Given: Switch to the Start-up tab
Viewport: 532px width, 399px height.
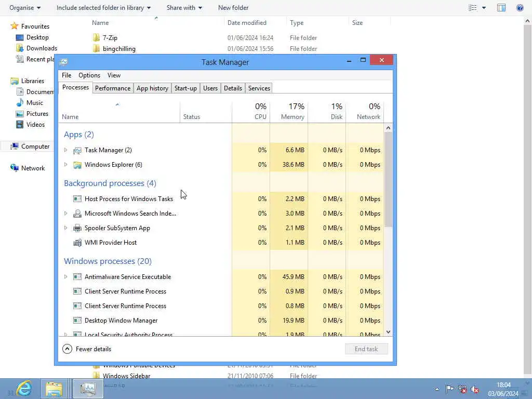Looking at the screenshot, I should (x=185, y=88).
